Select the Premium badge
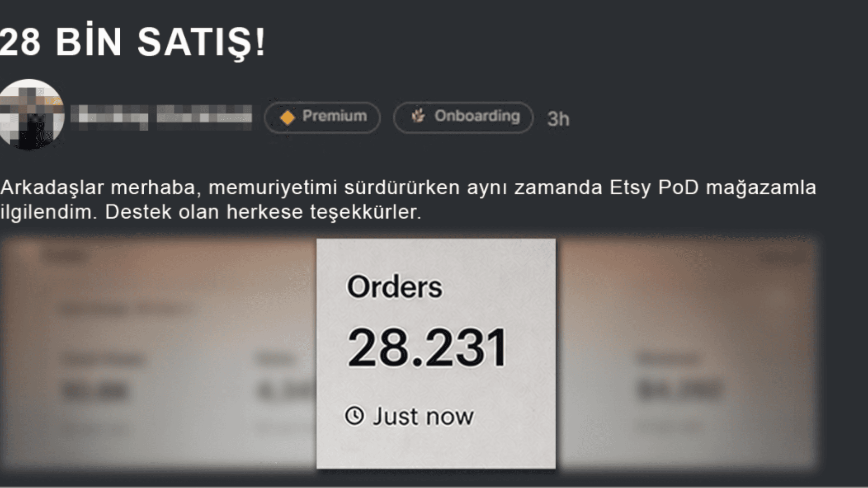The image size is (868, 488). tap(322, 117)
